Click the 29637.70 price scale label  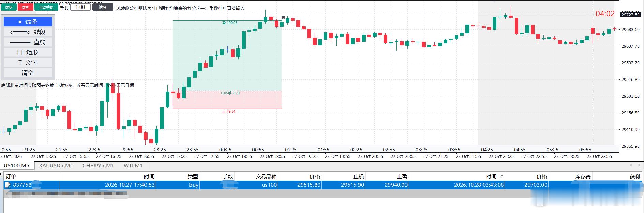[630, 46]
